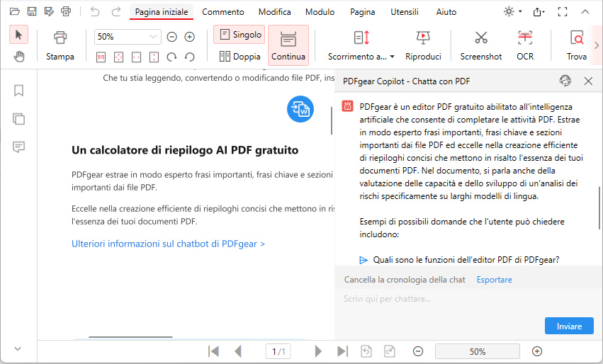This screenshot has width=603, height=364.
Task: Zoom in using bottom bar plus
Action: coord(537,351)
